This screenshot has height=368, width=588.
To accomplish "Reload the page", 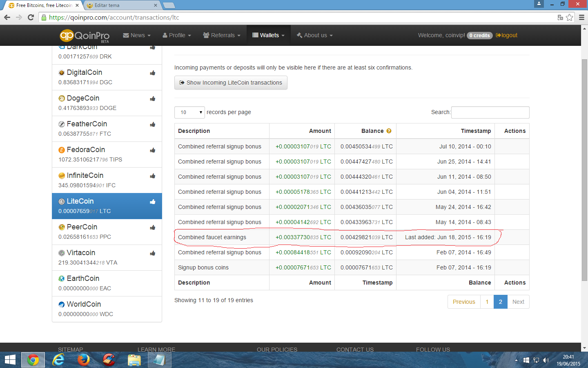I will [31, 17].
